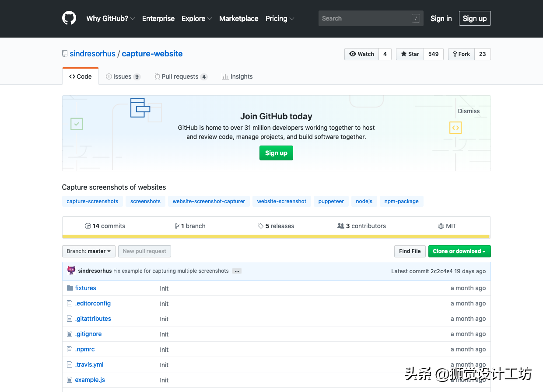Dismiss the Join GitHub banner
Image resolution: width=543 pixels, height=392 pixels.
coord(469,111)
